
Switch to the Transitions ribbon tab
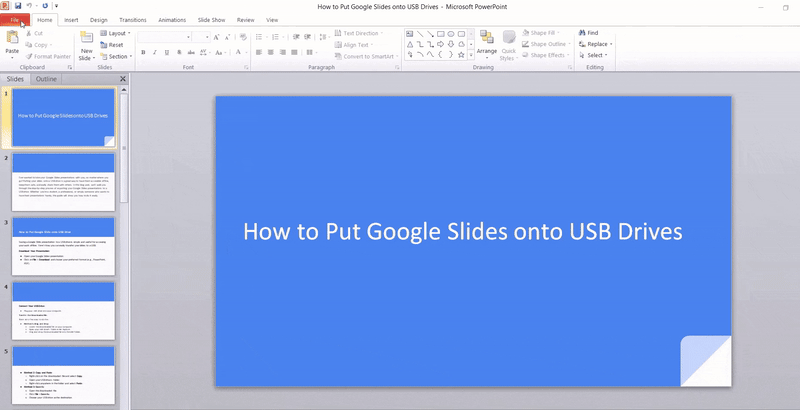(x=132, y=19)
